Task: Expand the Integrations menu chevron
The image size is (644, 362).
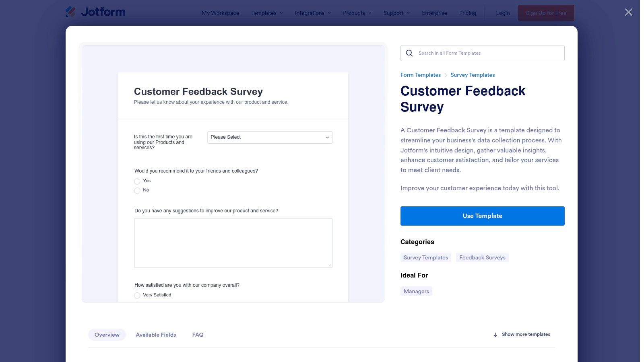Action: [329, 13]
